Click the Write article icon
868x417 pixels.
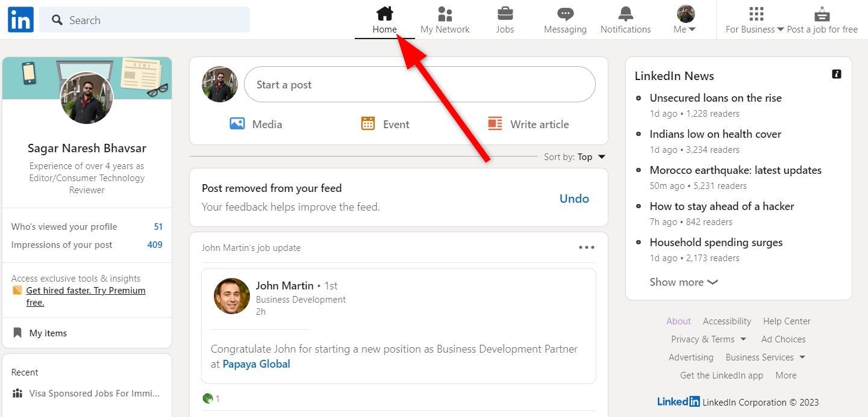(x=495, y=123)
